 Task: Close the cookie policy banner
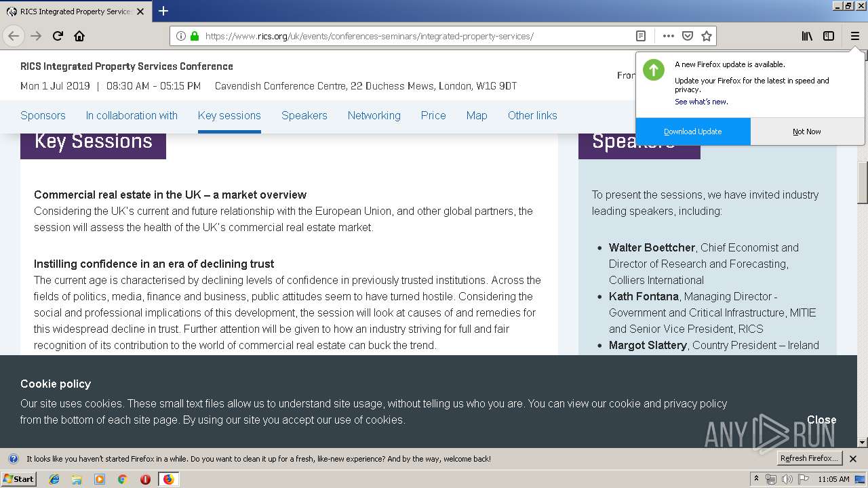coord(821,420)
